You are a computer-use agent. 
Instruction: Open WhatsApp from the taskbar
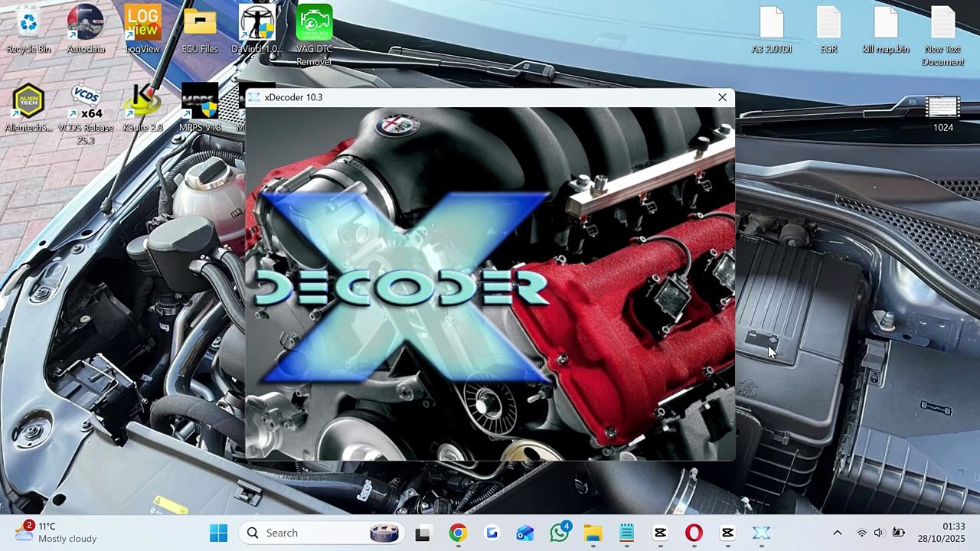[560, 533]
